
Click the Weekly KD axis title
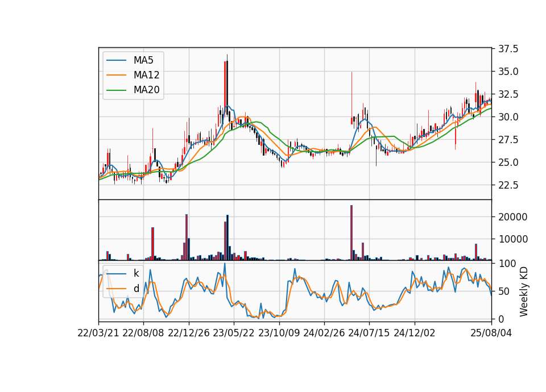pyautogui.click(x=524, y=291)
